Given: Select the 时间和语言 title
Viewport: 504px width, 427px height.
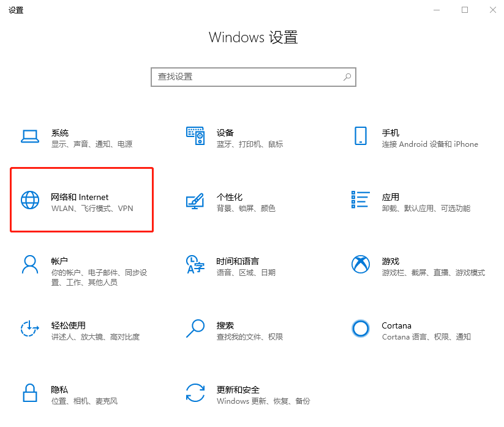Looking at the screenshot, I should click(x=238, y=261).
